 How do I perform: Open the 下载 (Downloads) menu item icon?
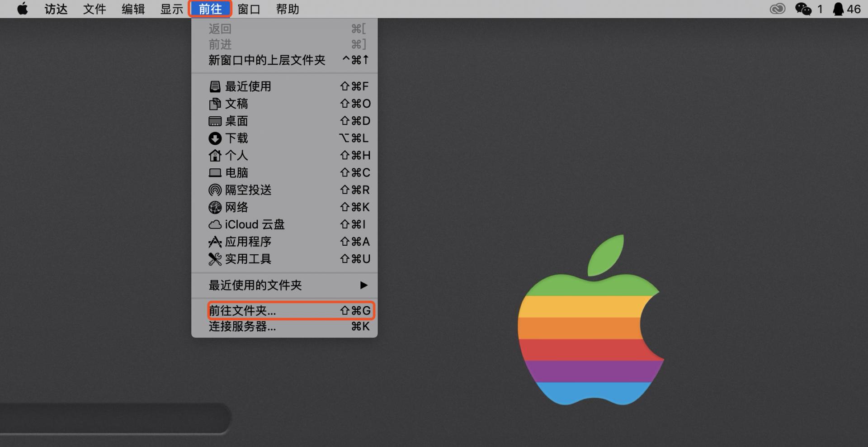pos(215,138)
